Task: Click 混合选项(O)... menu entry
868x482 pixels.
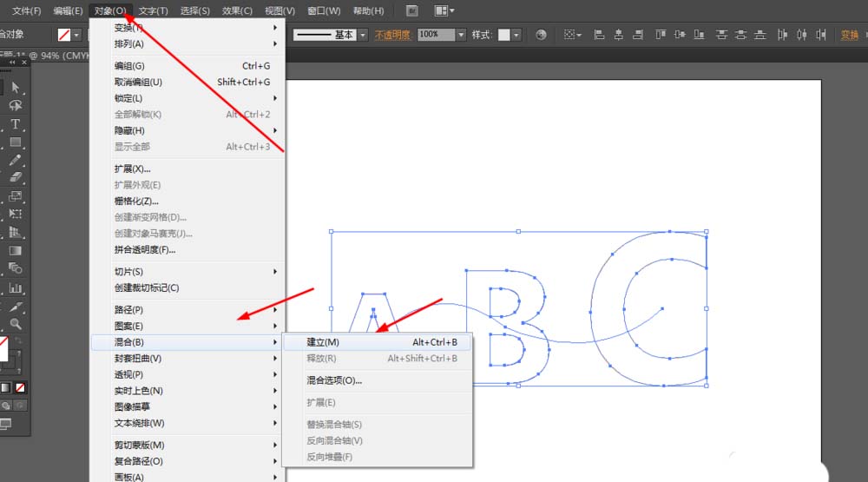Action: click(x=334, y=380)
